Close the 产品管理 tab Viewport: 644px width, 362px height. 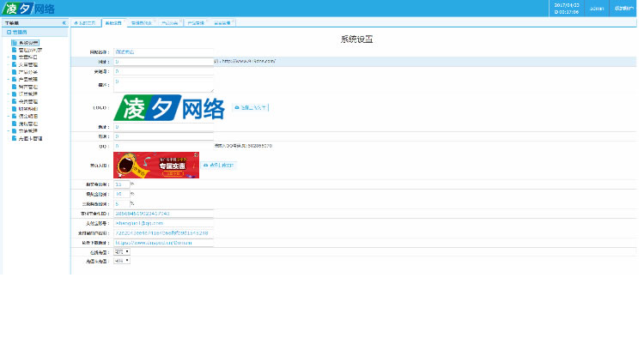pos(207,21)
